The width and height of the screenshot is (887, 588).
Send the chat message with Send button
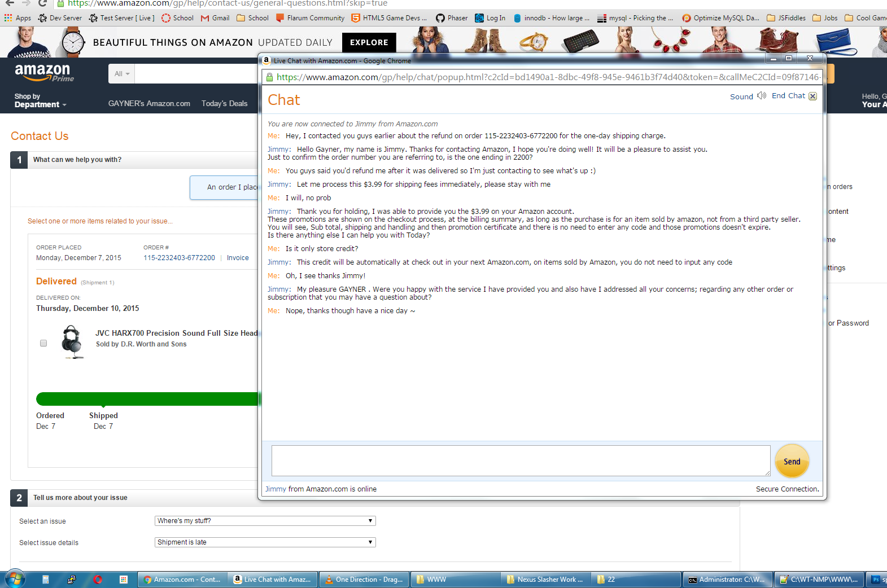(x=792, y=462)
